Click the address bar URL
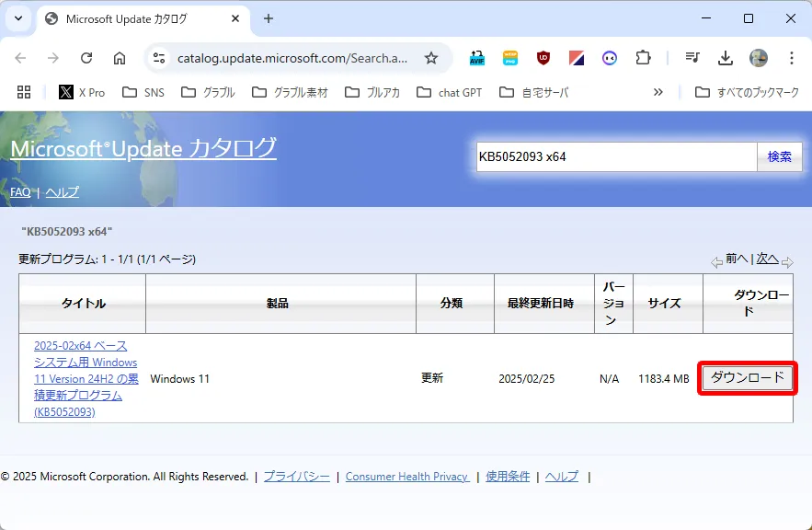 pyautogui.click(x=292, y=58)
